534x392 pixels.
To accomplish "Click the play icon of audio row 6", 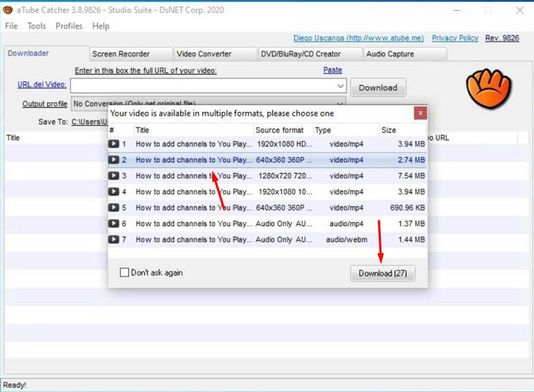I will (x=114, y=224).
